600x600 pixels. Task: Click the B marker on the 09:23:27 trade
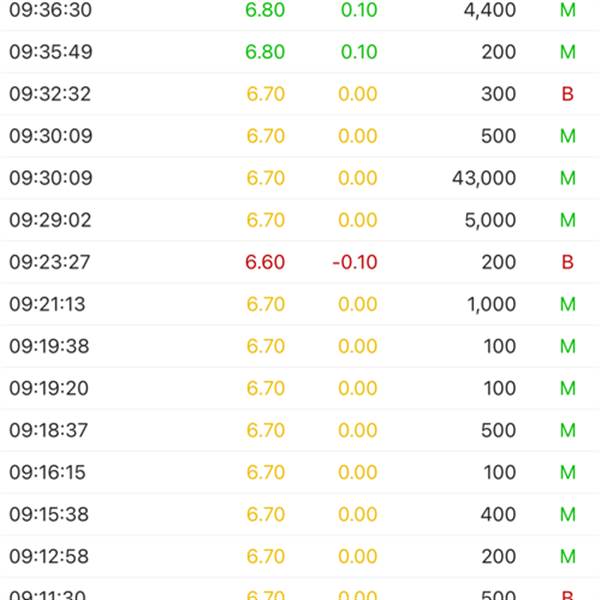point(567,262)
